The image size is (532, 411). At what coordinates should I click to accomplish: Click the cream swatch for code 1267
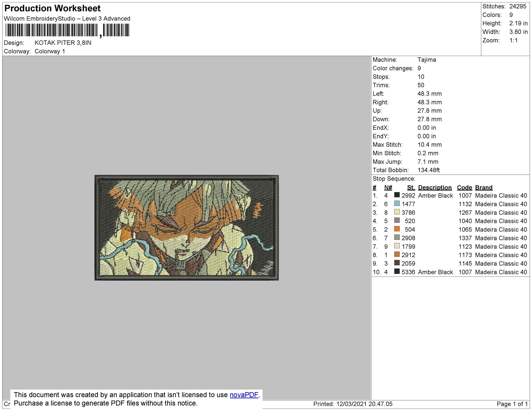click(x=397, y=212)
